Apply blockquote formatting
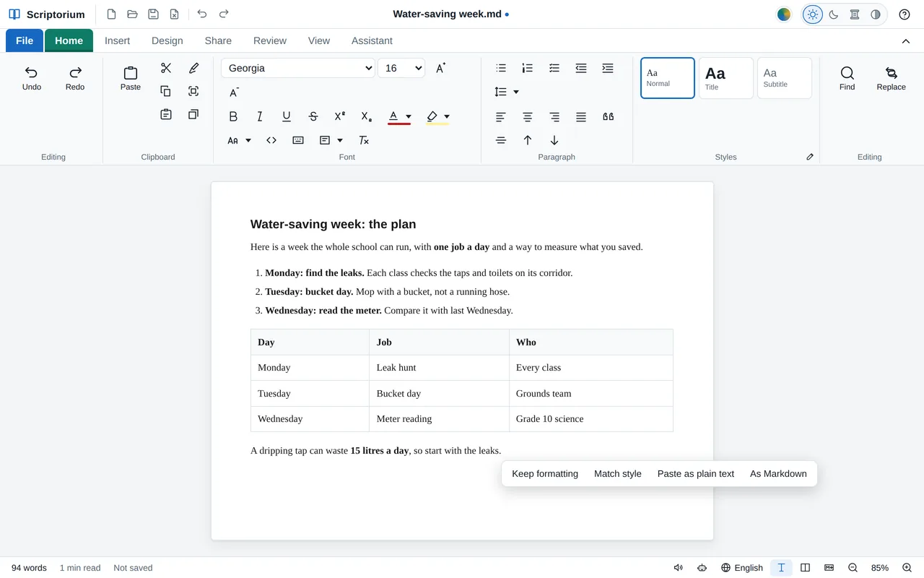The height and width of the screenshot is (578, 924). point(608,116)
